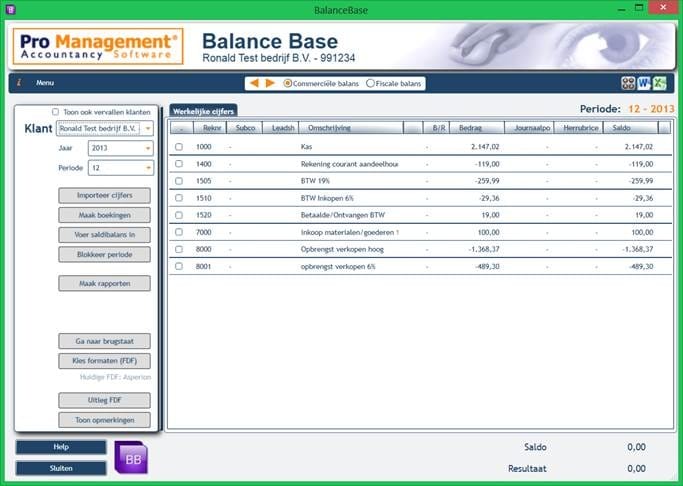Check the row for account 8000

[179, 249]
